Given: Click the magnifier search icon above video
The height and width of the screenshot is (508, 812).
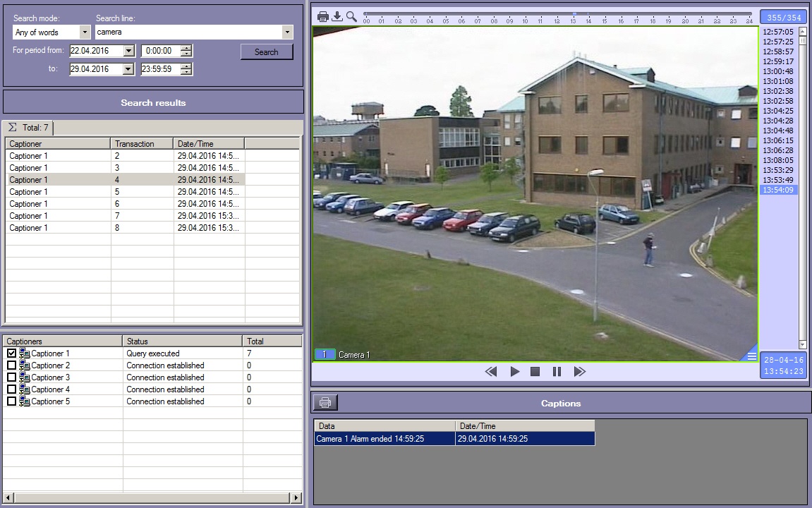Looking at the screenshot, I should pyautogui.click(x=351, y=16).
